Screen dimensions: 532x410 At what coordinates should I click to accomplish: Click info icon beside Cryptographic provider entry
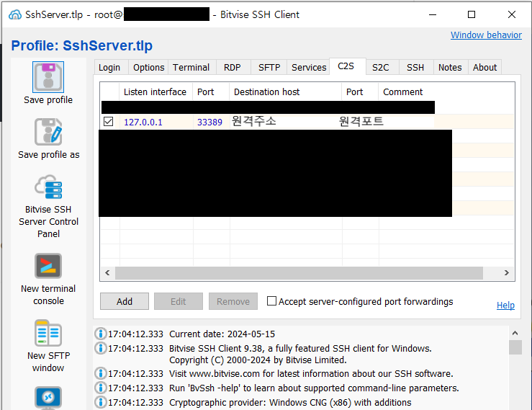pyautogui.click(x=101, y=403)
